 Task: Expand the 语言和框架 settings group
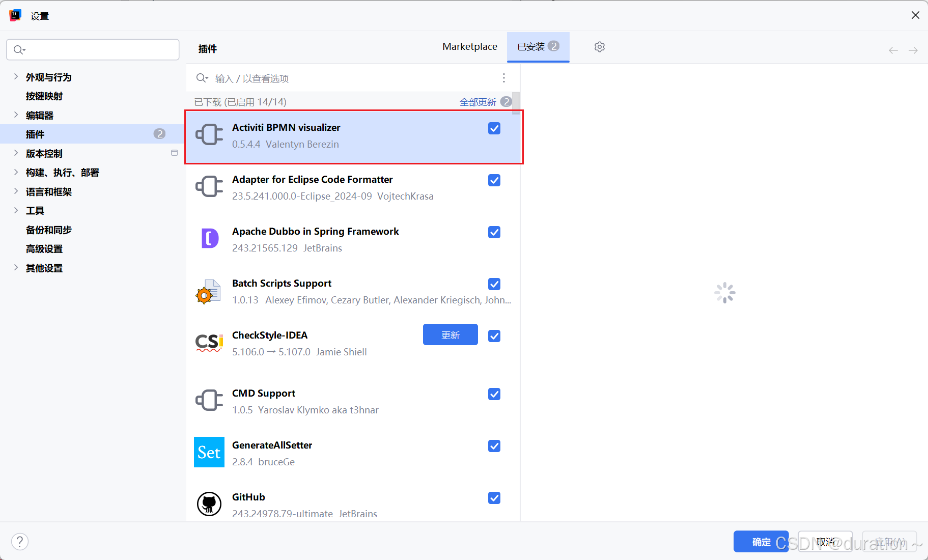[16, 191]
